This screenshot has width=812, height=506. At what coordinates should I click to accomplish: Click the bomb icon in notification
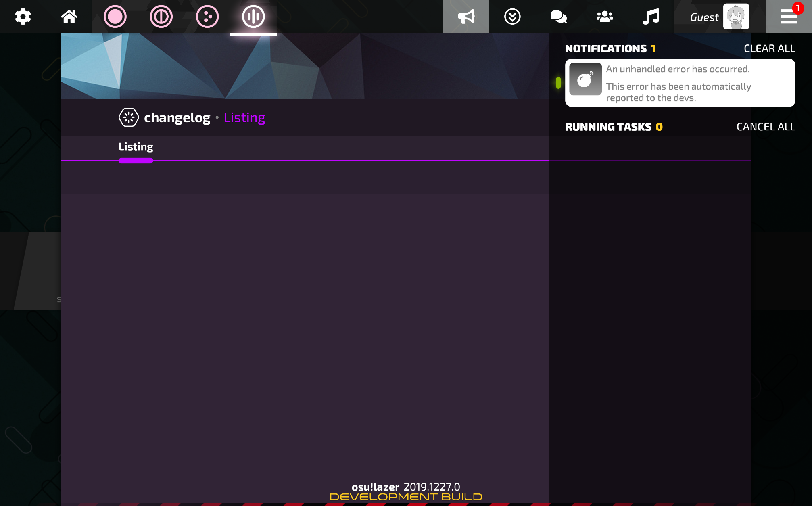(x=585, y=79)
